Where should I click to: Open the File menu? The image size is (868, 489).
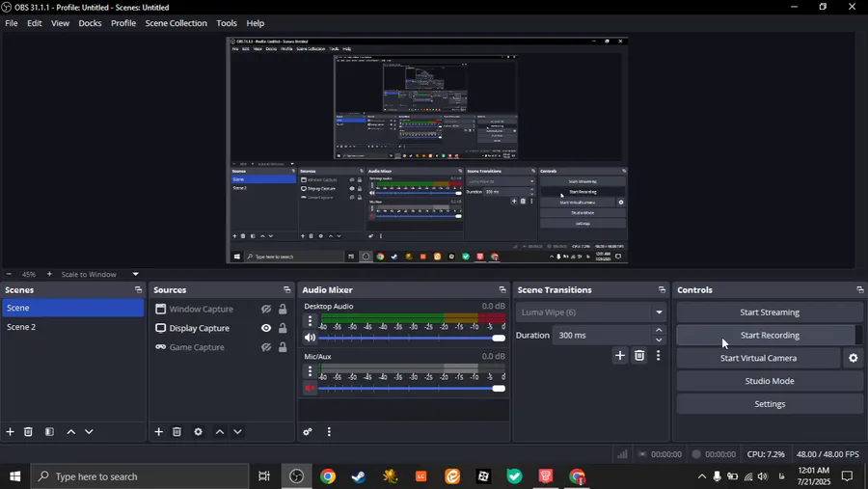11,23
